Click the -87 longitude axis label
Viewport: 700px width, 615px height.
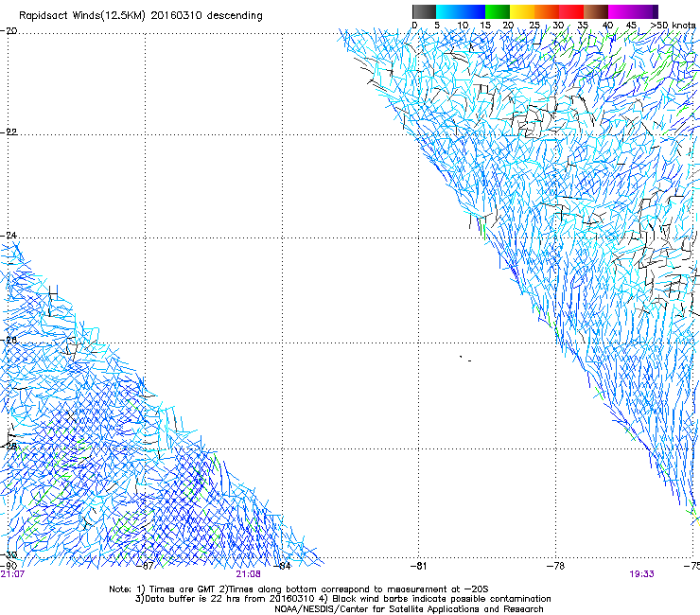tap(145, 566)
